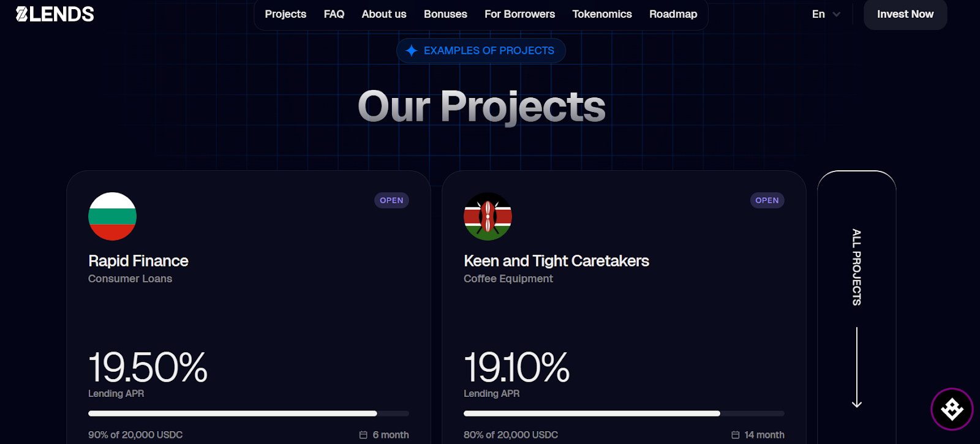Select Bonuses in the navigation bar

pos(445,14)
